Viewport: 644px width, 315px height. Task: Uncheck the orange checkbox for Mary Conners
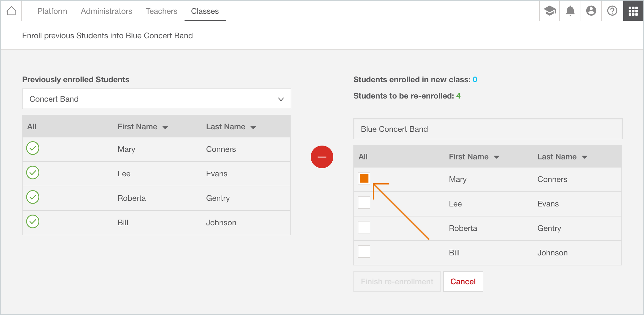(364, 178)
